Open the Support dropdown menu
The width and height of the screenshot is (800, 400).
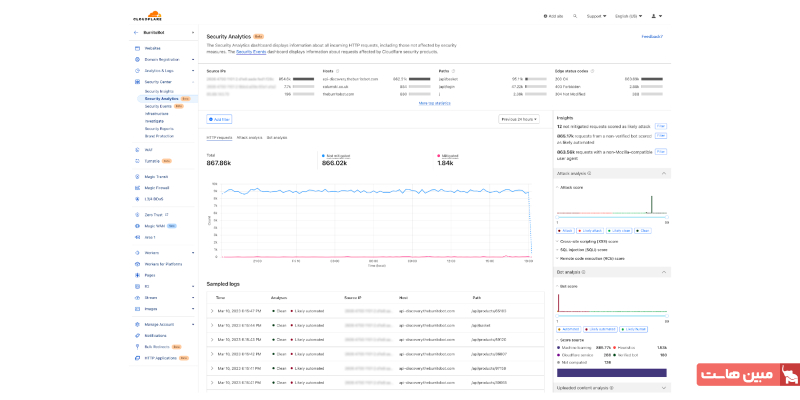[x=596, y=16]
